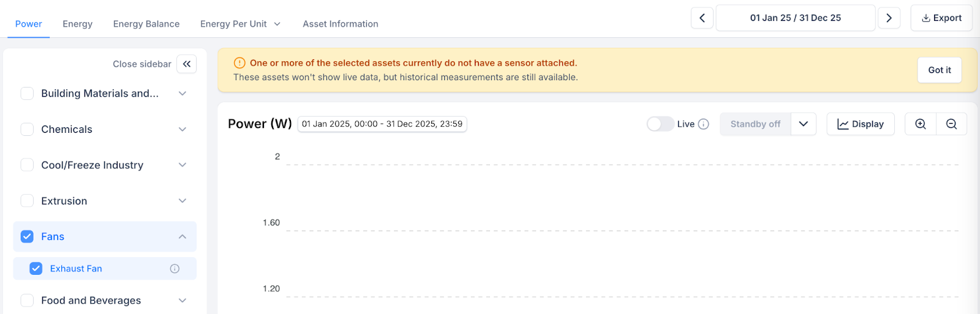Dismiss the warning with Got it
Viewport: 980px width, 314px height.
point(939,70)
